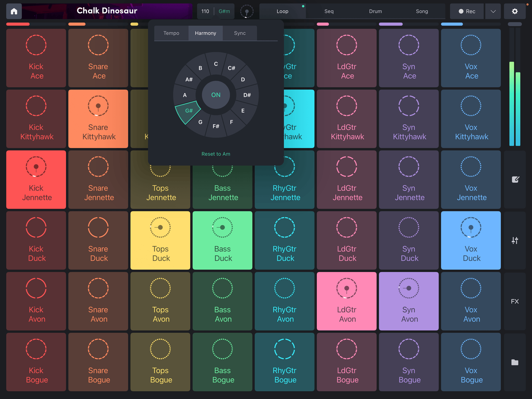Open the projects folder icon
This screenshot has height=399, width=532.
coord(514,362)
